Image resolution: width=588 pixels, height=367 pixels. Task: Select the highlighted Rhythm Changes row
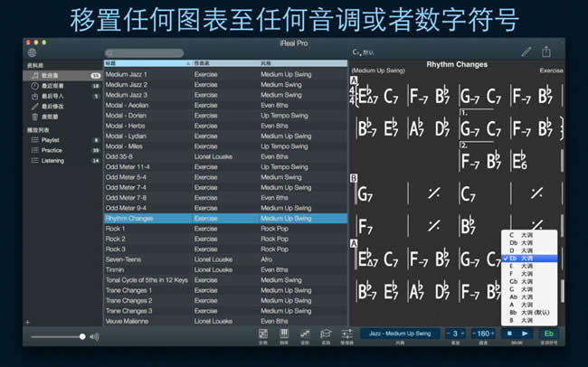pos(226,218)
